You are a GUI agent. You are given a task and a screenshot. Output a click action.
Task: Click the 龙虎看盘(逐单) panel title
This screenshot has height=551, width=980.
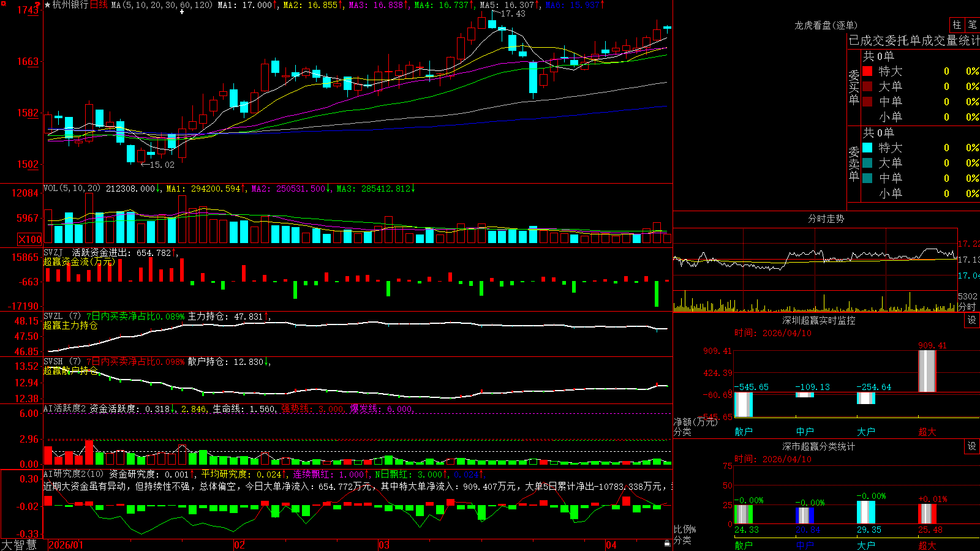826,25
